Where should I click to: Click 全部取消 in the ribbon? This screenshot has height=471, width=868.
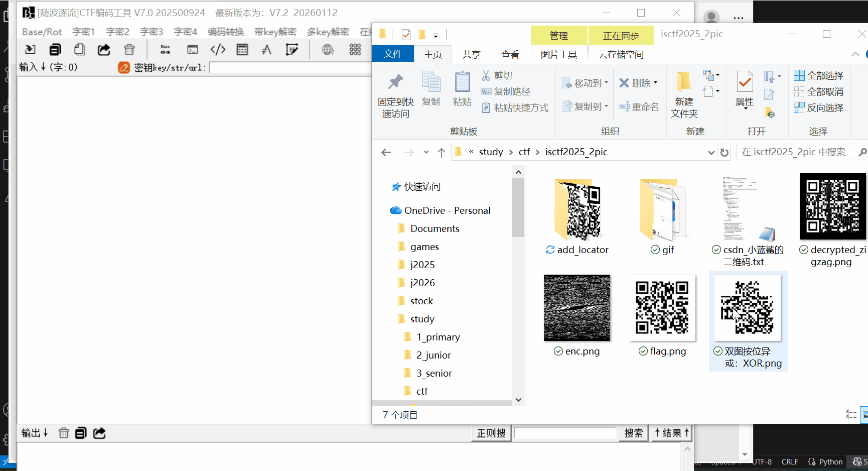coord(818,91)
